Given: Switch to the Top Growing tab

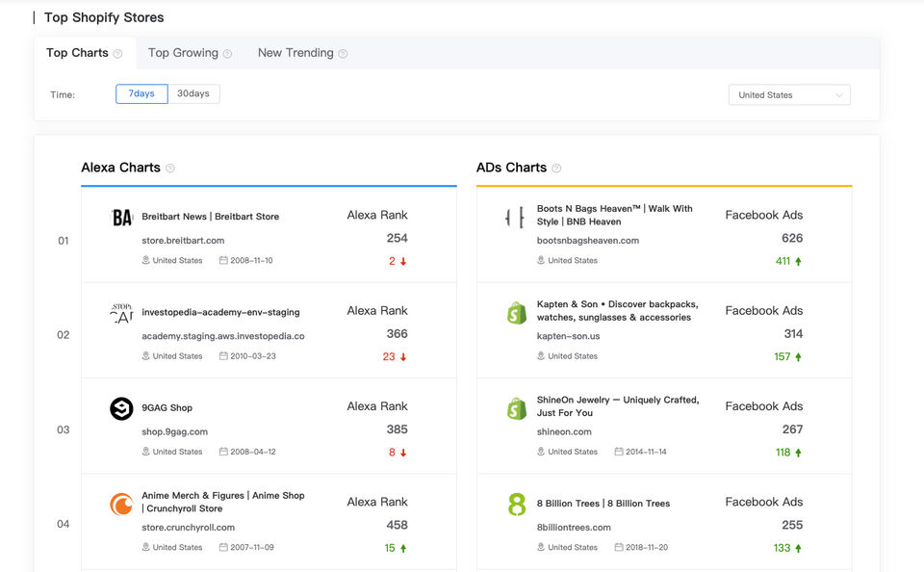Looking at the screenshot, I should (x=183, y=53).
